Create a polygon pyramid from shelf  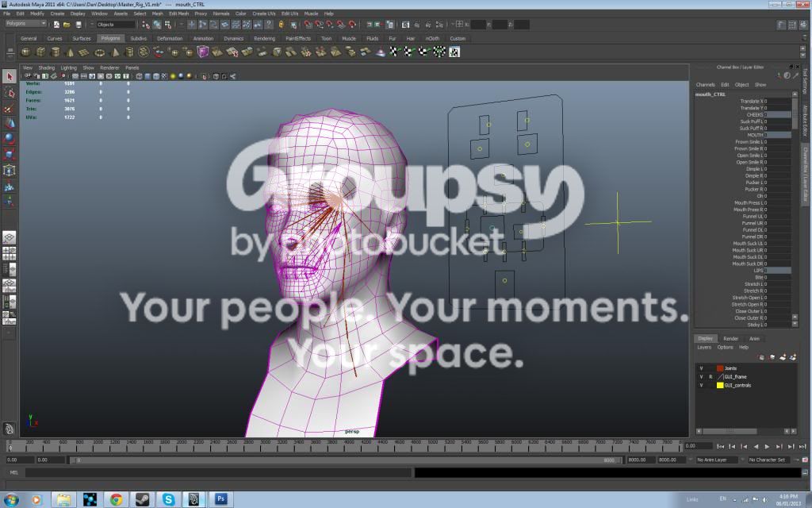tap(115, 52)
